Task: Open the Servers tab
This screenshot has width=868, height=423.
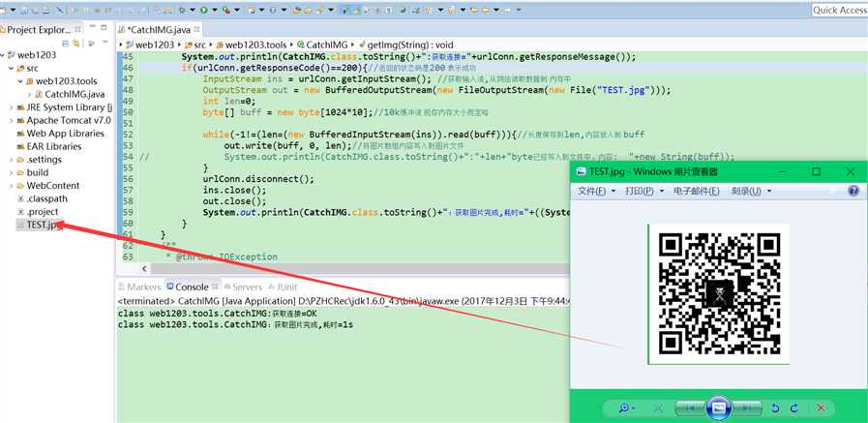Action: (242, 287)
